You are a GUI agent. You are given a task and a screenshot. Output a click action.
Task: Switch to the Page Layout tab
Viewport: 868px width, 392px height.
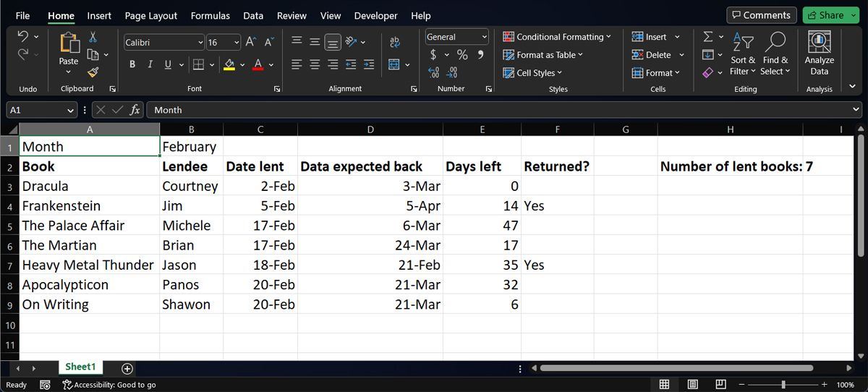(x=151, y=15)
